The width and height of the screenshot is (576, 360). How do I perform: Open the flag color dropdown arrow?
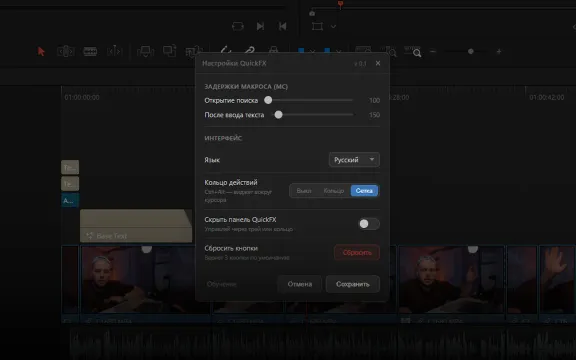click(x=312, y=51)
